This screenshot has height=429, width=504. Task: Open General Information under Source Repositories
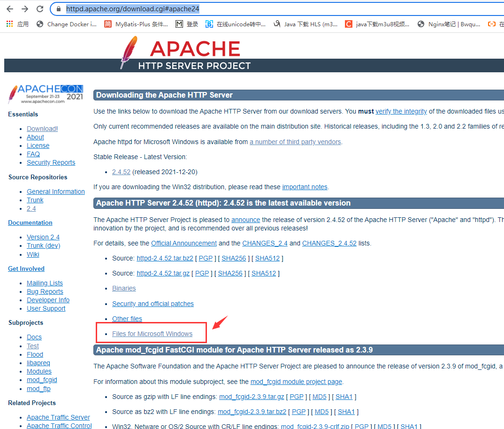pos(55,192)
